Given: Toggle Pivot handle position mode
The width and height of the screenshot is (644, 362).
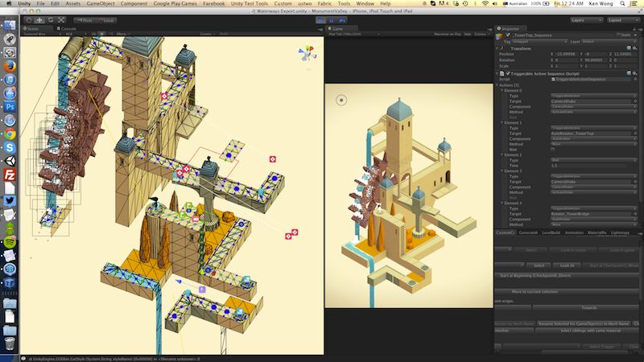Looking at the screenshot, I should tap(85, 20).
